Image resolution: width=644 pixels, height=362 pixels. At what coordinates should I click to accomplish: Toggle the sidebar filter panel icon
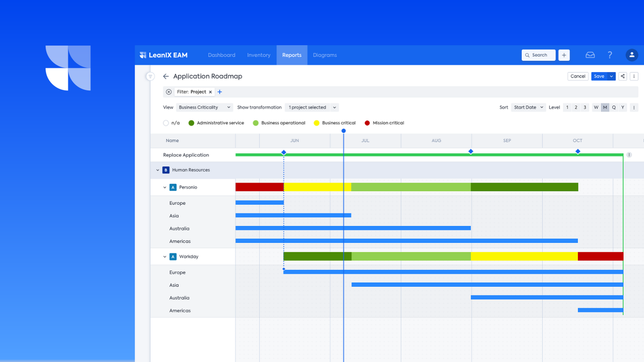(150, 77)
